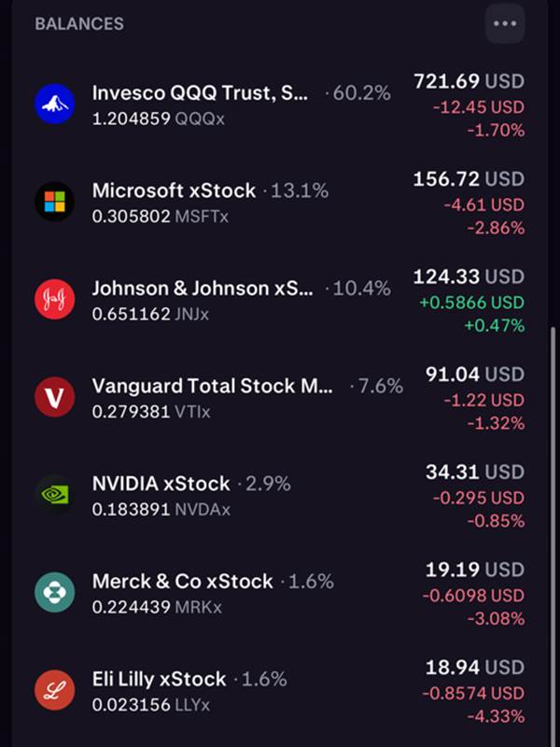Select Johnson & Johnson xStock asset name
The image size is (560, 747).
coord(203,289)
